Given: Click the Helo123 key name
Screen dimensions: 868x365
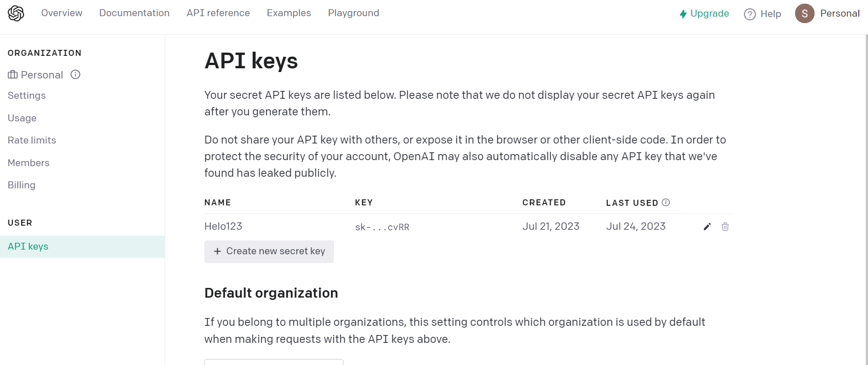Looking at the screenshot, I should [x=223, y=226].
